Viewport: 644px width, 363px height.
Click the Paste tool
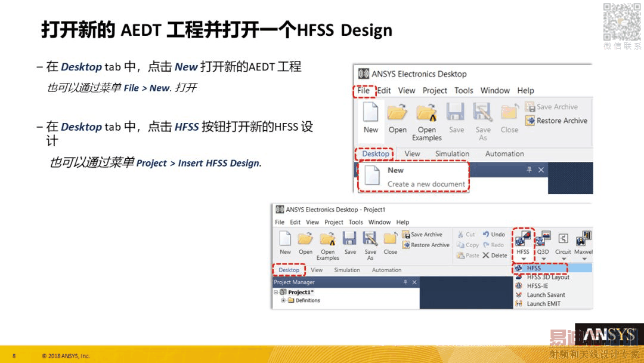[x=468, y=256]
